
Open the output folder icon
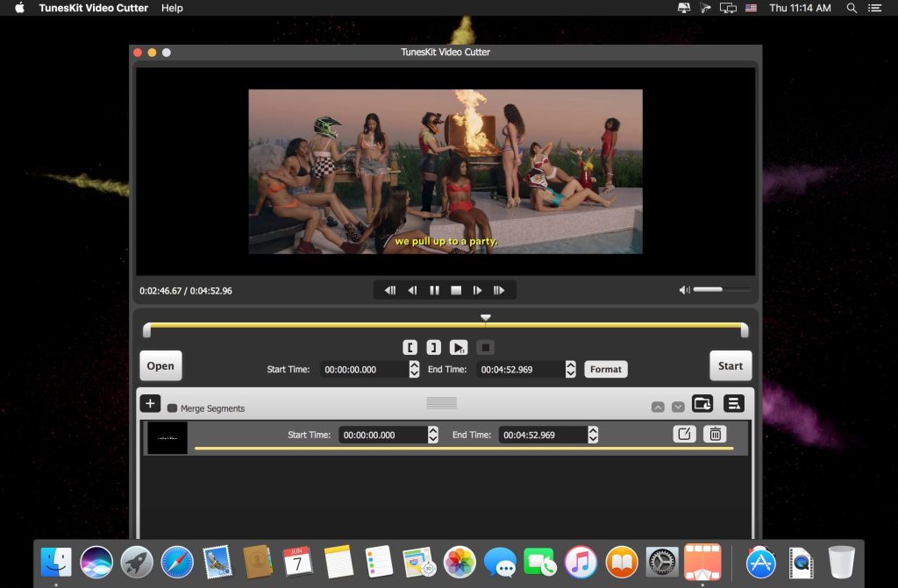click(x=702, y=404)
